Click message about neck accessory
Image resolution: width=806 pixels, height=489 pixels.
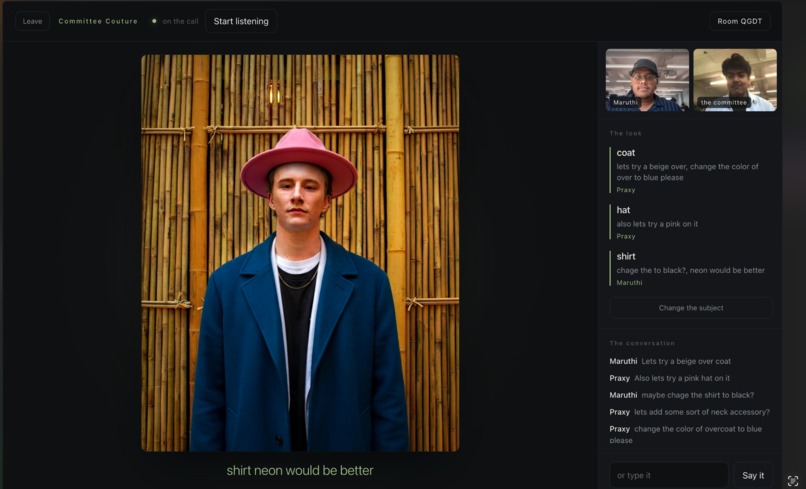coord(702,412)
